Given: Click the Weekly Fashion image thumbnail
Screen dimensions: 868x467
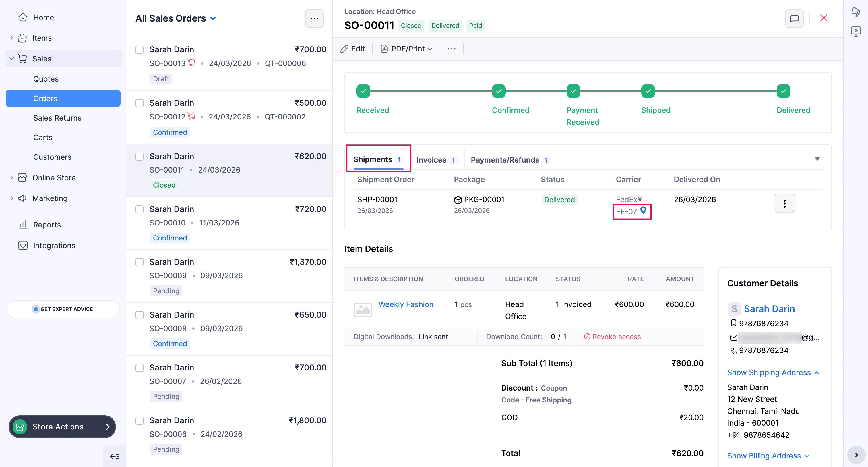Looking at the screenshot, I should [x=363, y=309].
